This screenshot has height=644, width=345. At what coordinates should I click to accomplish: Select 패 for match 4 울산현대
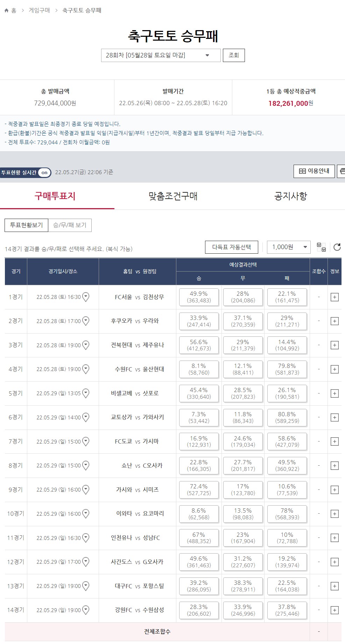click(x=287, y=369)
